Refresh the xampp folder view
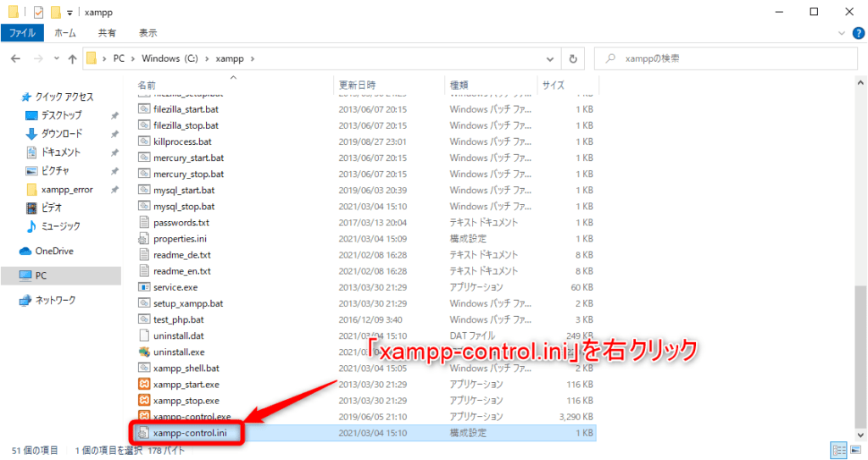This screenshot has width=868, height=460. [573, 58]
